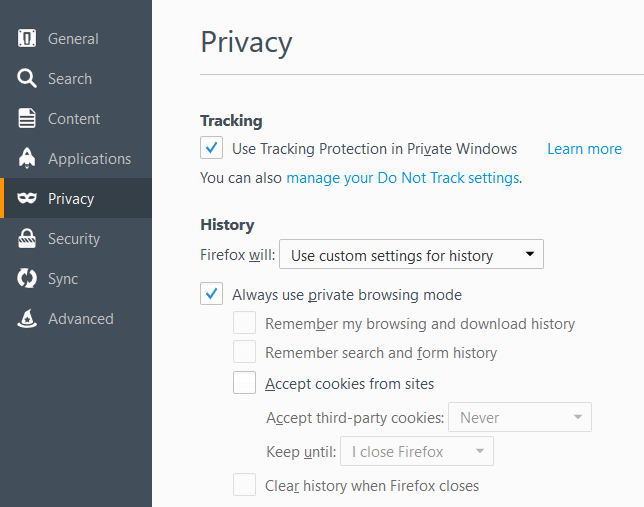The width and height of the screenshot is (644, 507).
Task: Click the Privacy mask icon
Action: 27,198
